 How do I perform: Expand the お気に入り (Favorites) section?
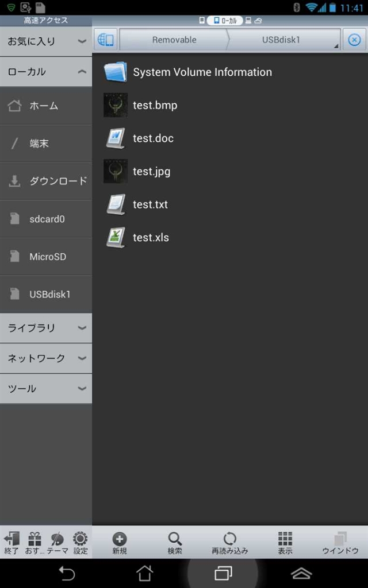[46, 41]
